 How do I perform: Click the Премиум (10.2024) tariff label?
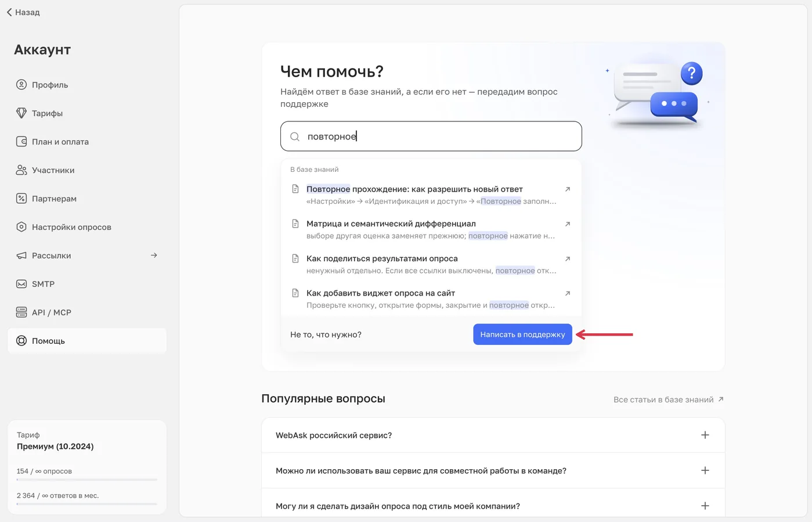(55, 447)
